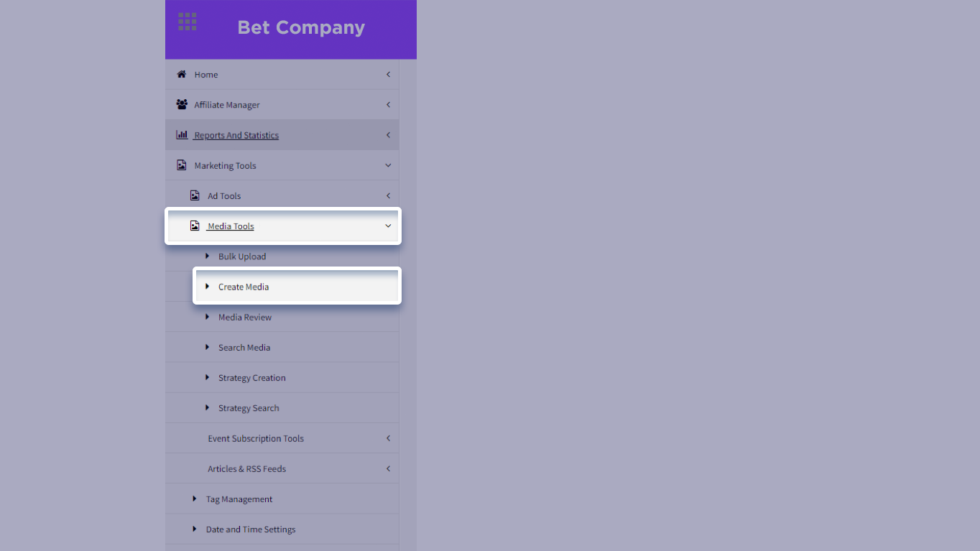Viewport: 980px width, 551px height.
Task: Click the Affiliate Manager users icon
Action: click(182, 104)
